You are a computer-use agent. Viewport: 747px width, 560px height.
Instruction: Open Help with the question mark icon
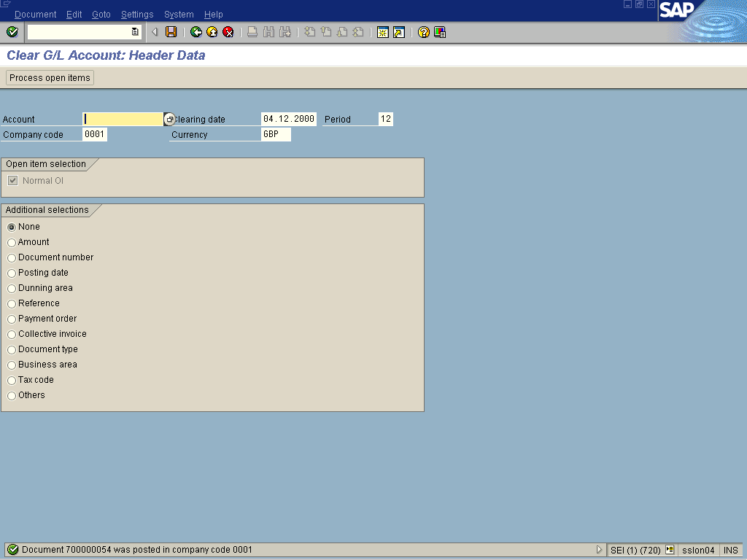pyautogui.click(x=423, y=32)
